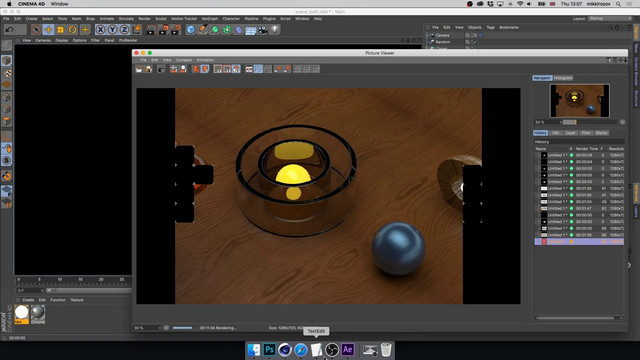The height and width of the screenshot is (360, 640).
Task: Click the orange Viewport Solo icon
Action: 7,176
